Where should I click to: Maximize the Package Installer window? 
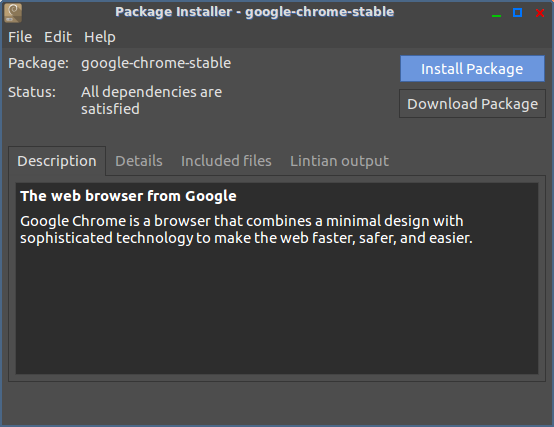coord(518,13)
